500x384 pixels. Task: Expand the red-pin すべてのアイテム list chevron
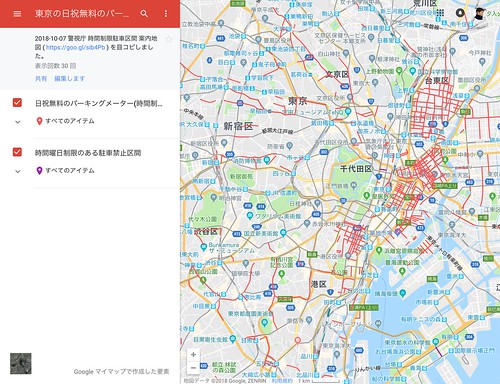point(18,122)
